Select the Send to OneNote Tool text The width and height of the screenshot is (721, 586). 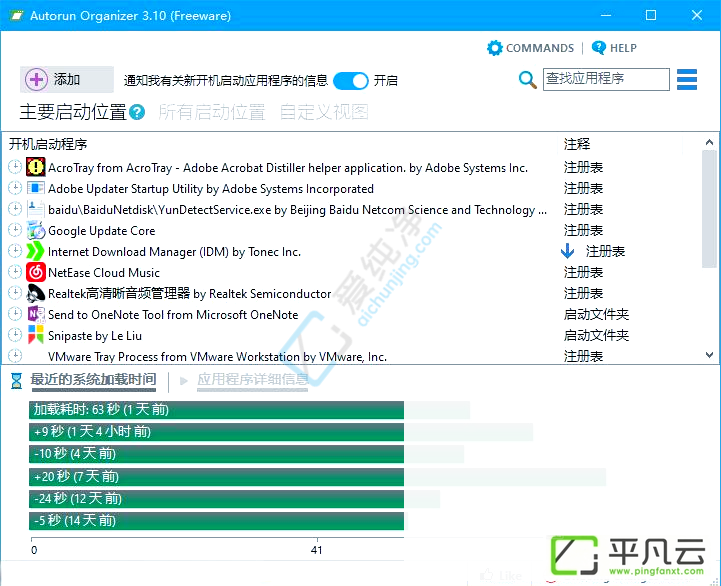(173, 315)
